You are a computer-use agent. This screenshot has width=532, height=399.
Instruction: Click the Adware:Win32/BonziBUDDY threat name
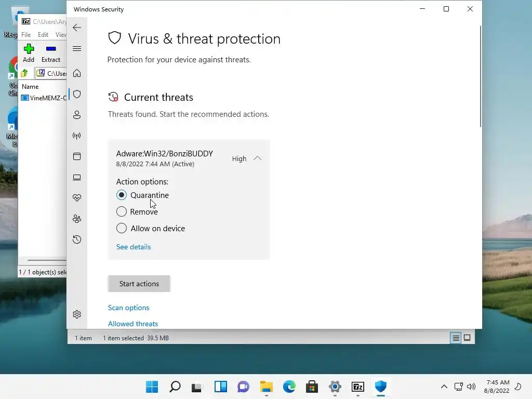(165, 154)
